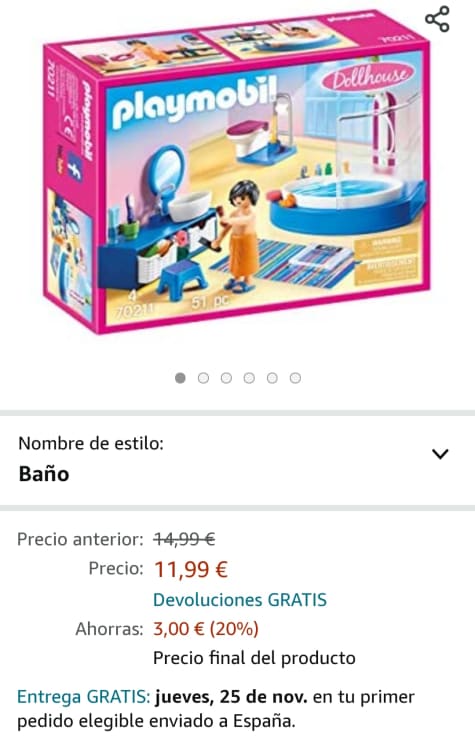The height and width of the screenshot is (748, 475).
Task: Open the Entrega GRATIS link
Action: coord(84,697)
